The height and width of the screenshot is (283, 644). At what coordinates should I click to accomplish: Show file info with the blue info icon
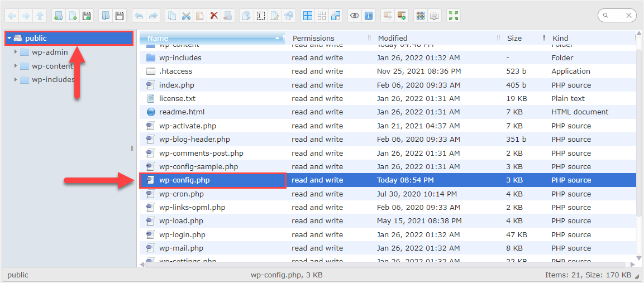[x=369, y=16]
